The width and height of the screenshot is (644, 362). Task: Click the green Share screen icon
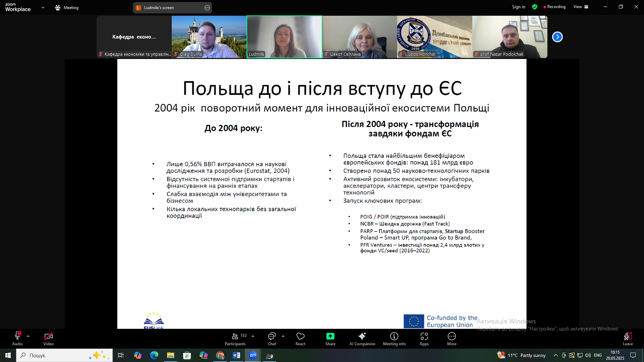click(330, 336)
